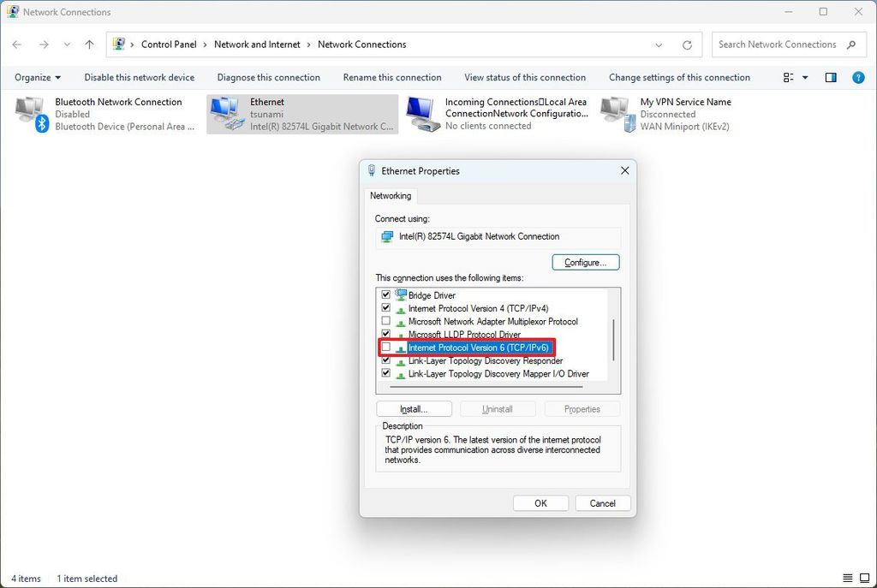
Task: Click inside the Search Network Connections box
Action: coord(779,44)
